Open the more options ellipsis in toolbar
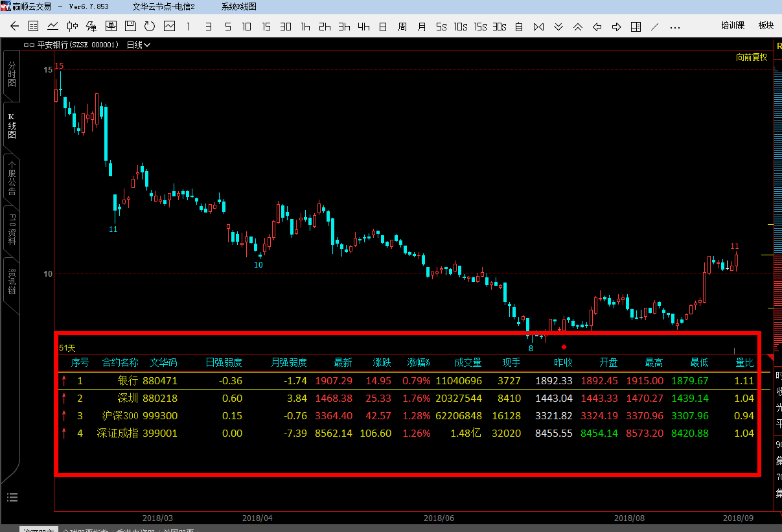 675,27
